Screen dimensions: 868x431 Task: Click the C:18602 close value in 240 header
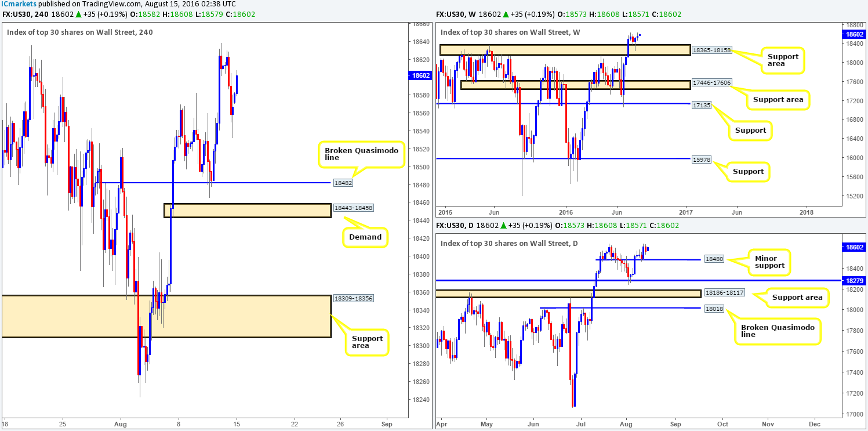[x=241, y=15]
